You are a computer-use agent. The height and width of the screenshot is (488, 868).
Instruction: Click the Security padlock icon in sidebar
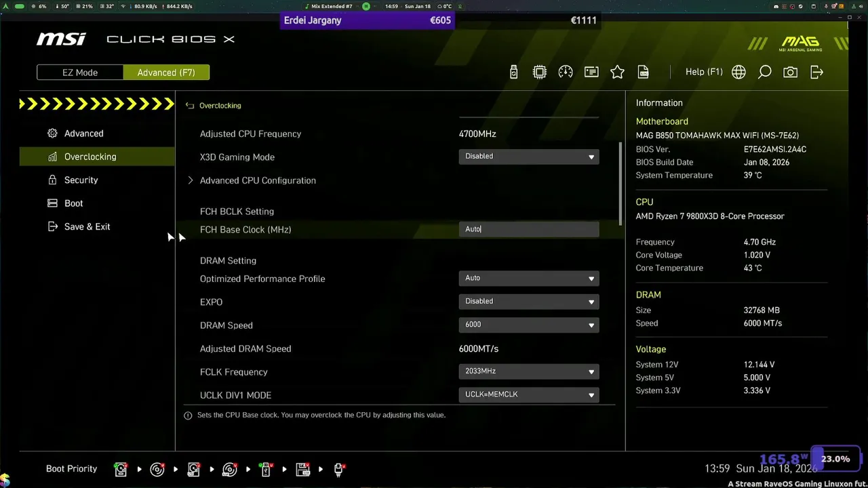[52, 180]
